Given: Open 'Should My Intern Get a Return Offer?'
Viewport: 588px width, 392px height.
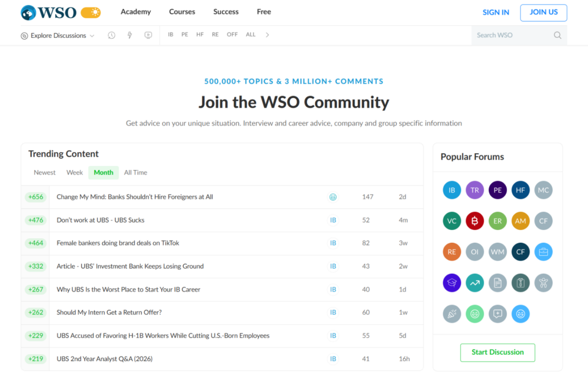Looking at the screenshot, I should point(109,312).
